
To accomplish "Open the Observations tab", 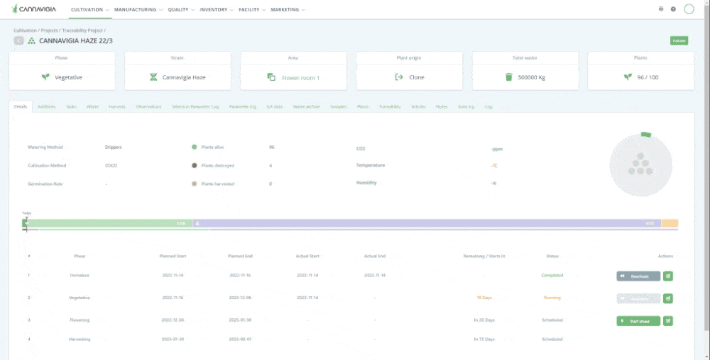I will [x=149, y=107].
